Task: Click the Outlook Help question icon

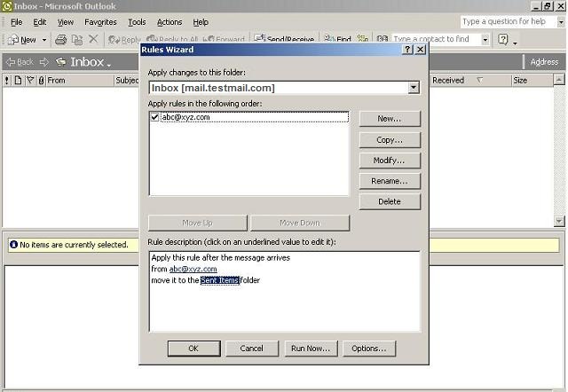Action: (503, 39)
